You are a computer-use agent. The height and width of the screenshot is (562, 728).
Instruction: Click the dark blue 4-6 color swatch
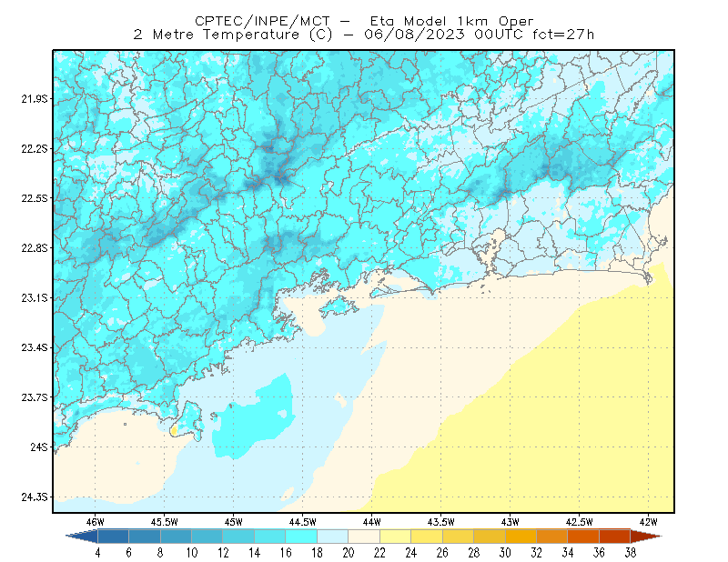click(x=113, y=537)
